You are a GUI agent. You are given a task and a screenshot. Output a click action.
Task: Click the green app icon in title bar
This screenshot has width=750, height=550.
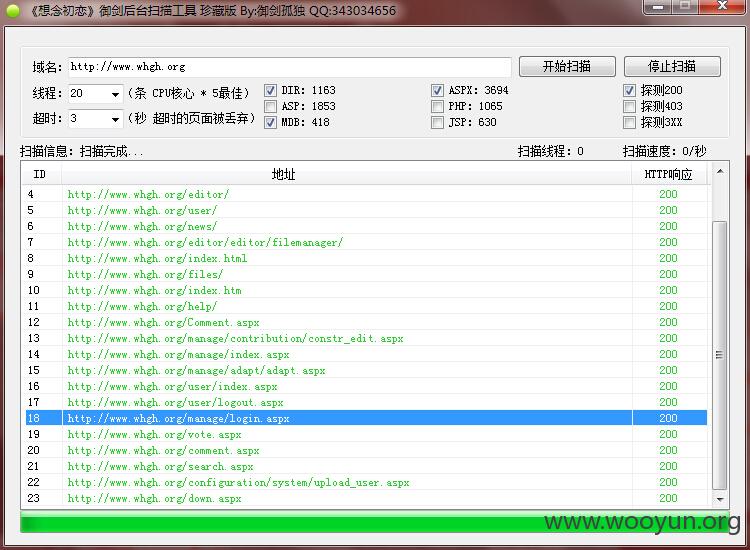(13, 11)
